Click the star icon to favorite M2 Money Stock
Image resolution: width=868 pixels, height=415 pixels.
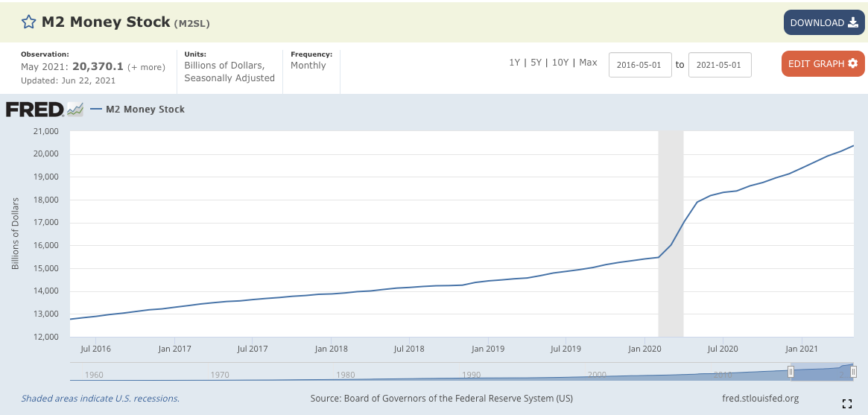(28, 22)
